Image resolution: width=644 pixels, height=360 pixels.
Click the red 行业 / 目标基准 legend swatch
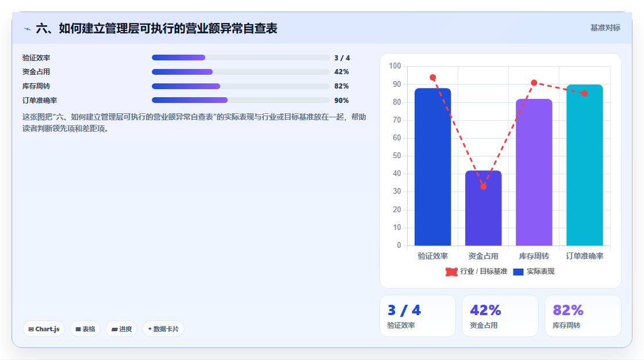[x=451, y=271]
